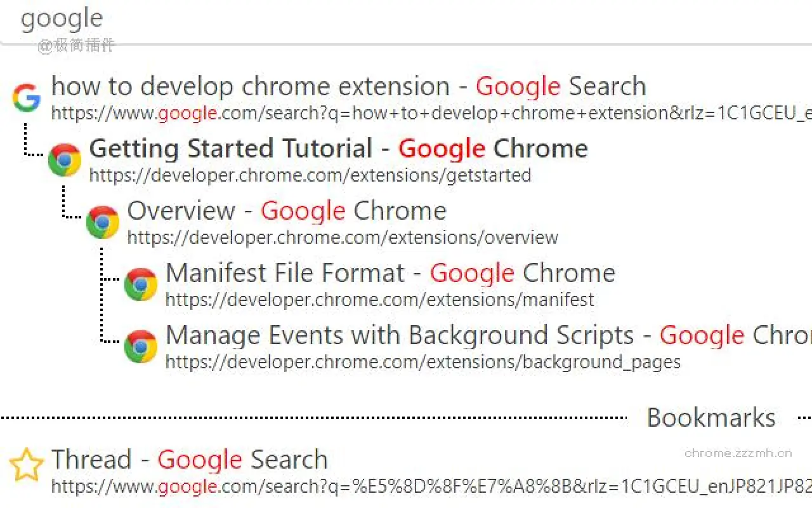Expand the Overview - Google Chrome tree node

click(x=102, y=222)
